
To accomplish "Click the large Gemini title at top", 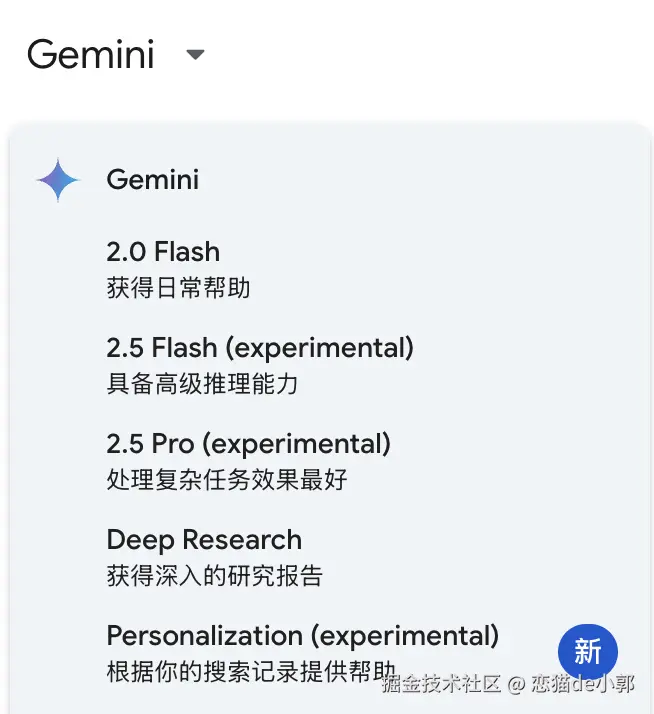I will 91,54.
